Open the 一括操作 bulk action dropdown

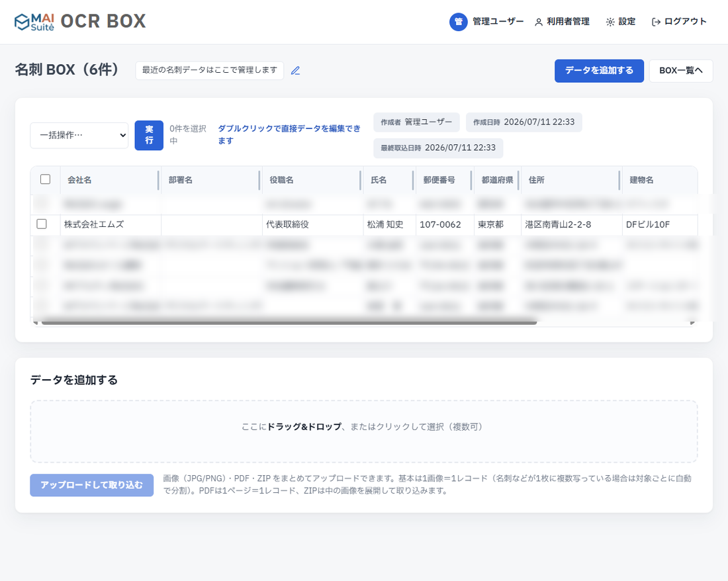tap(79, 136)
